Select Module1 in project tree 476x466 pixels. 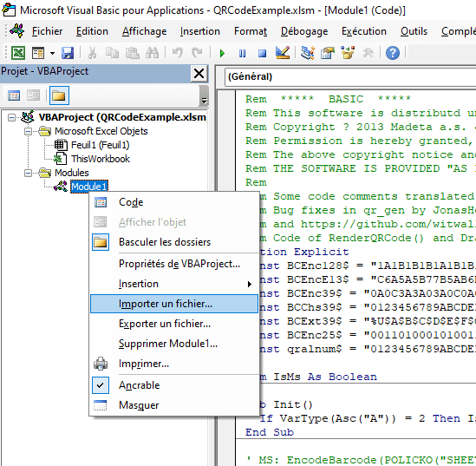pos(89,187)
